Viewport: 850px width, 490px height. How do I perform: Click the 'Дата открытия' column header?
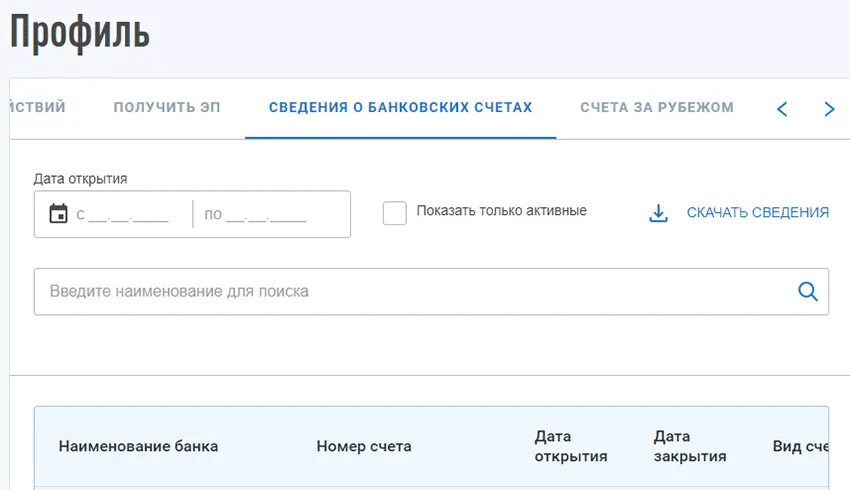tap(571, 447)
